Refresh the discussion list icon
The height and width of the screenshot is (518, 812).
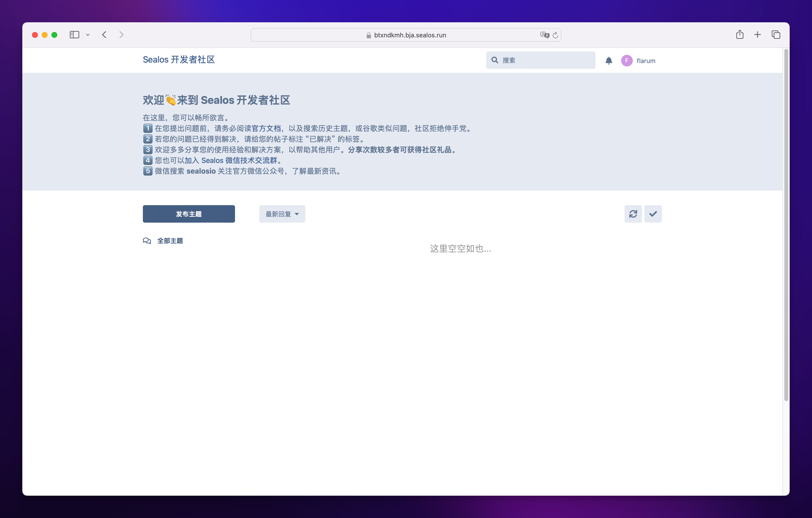pos(633,214)
